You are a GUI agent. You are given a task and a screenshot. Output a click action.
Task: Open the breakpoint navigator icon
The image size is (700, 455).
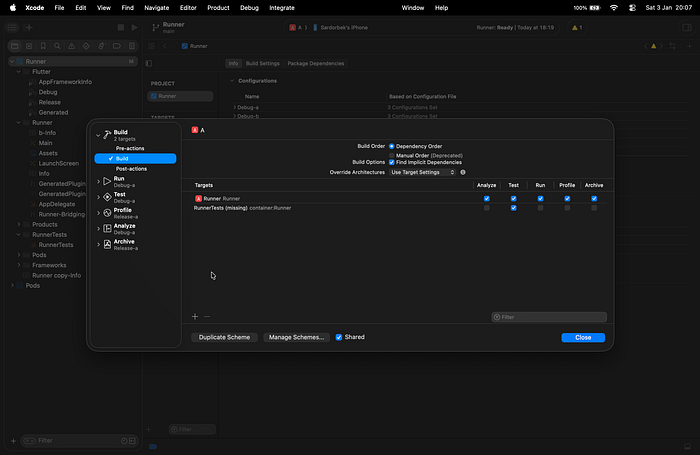(117, 46)
